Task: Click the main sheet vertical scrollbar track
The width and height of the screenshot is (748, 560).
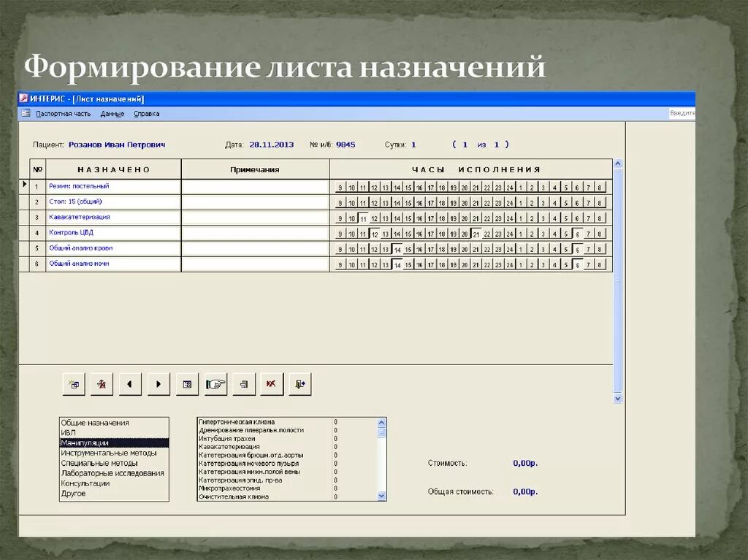Action: [618, 281]
